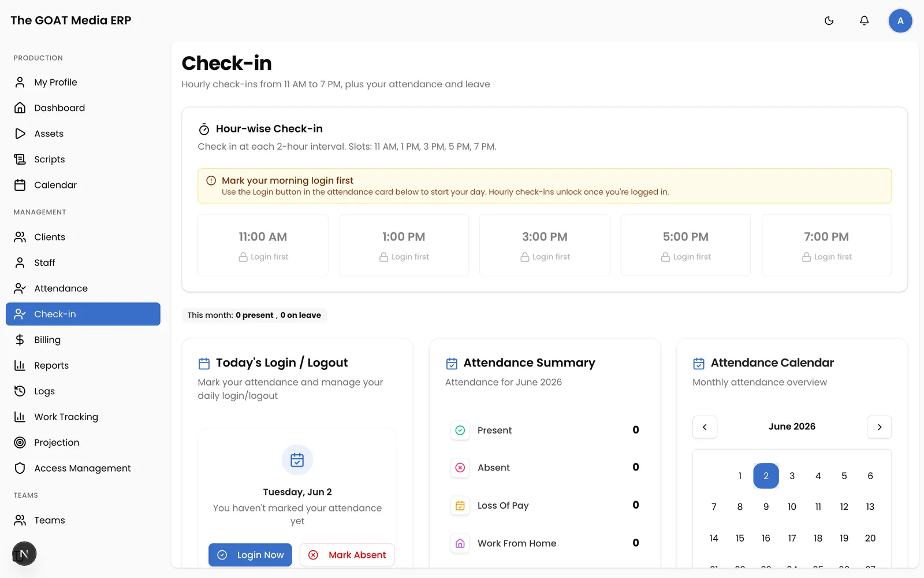Click the Calendar sidebar icon

pos(20,185)
